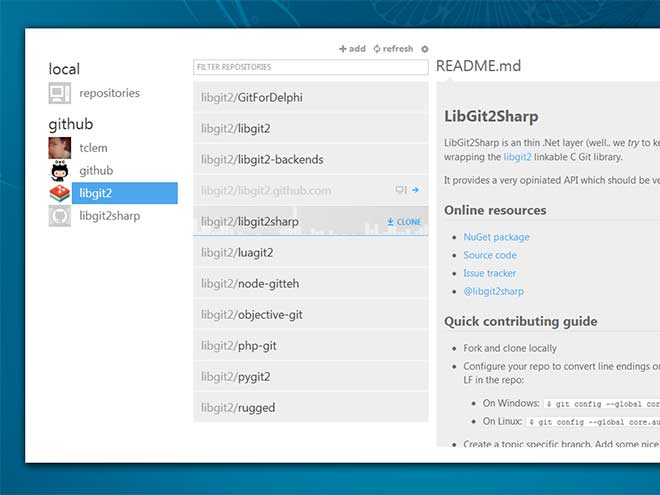Click the github octocat avatar
The image size is (660, 495).
(x=59, y=170)
